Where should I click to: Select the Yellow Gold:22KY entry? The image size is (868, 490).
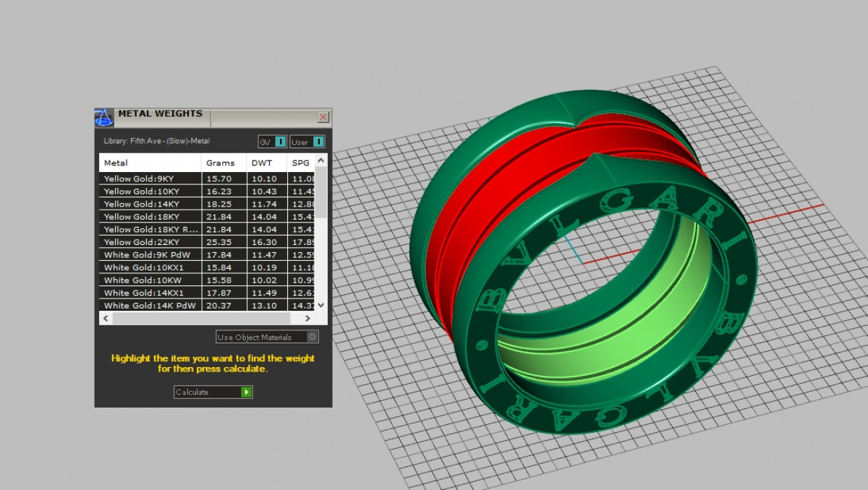point(150,242)
